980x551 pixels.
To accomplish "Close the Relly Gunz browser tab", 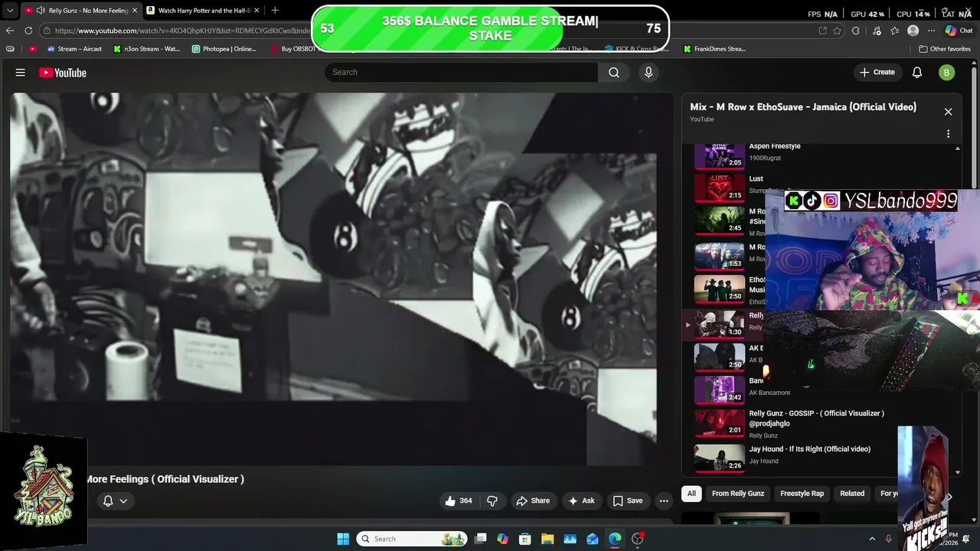I will (x=134, y=11).
